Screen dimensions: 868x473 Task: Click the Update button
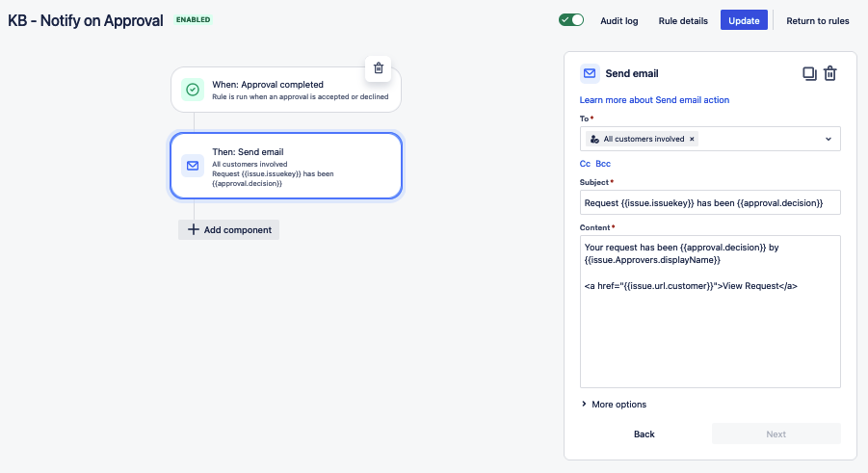click(744, 20)
